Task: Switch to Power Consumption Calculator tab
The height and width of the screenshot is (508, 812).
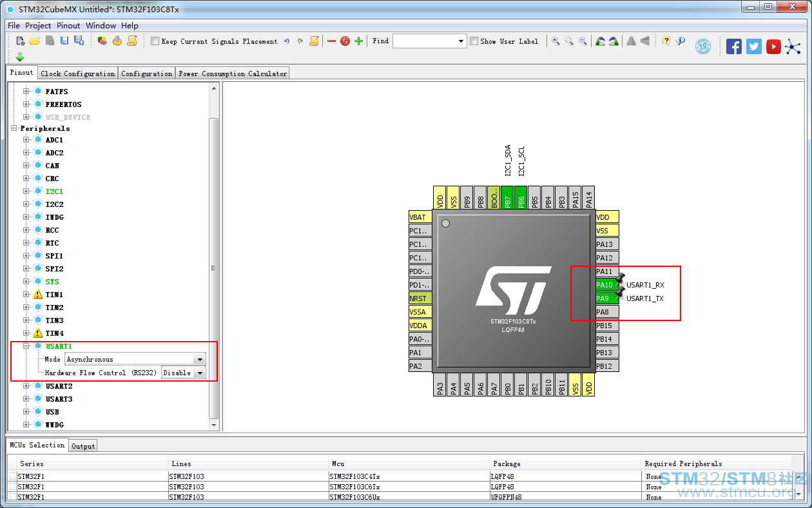Action: (233, 73)
